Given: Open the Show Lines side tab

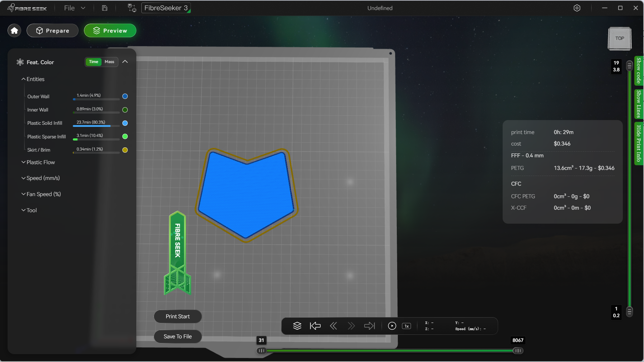Looking at the screenshot, I should [x=639, y=104].
